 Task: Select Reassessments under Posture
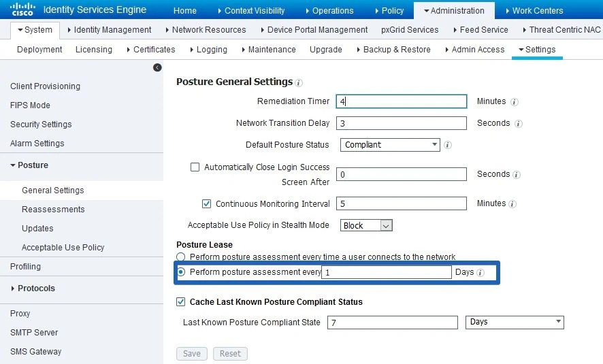click(53, 210)
